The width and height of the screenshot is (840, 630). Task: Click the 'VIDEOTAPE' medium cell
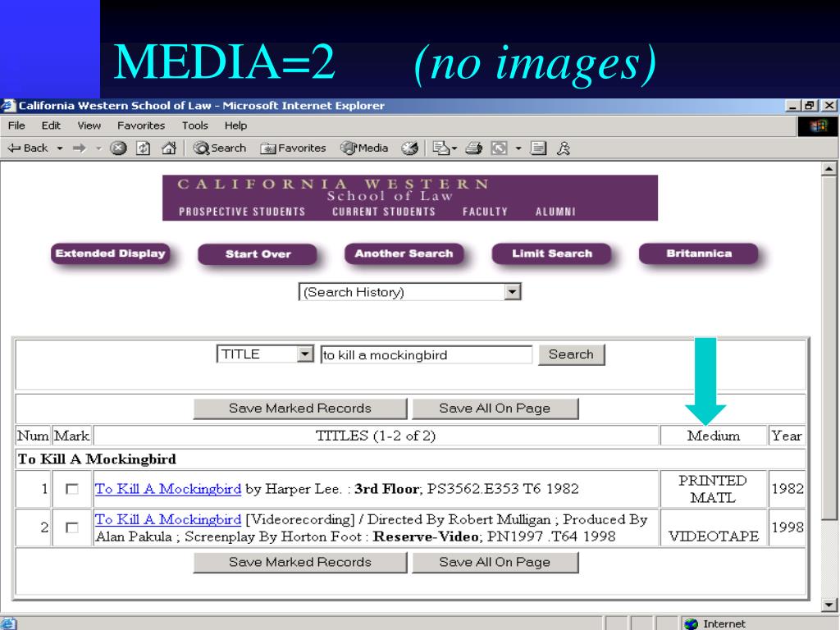[x=713, y=527]
